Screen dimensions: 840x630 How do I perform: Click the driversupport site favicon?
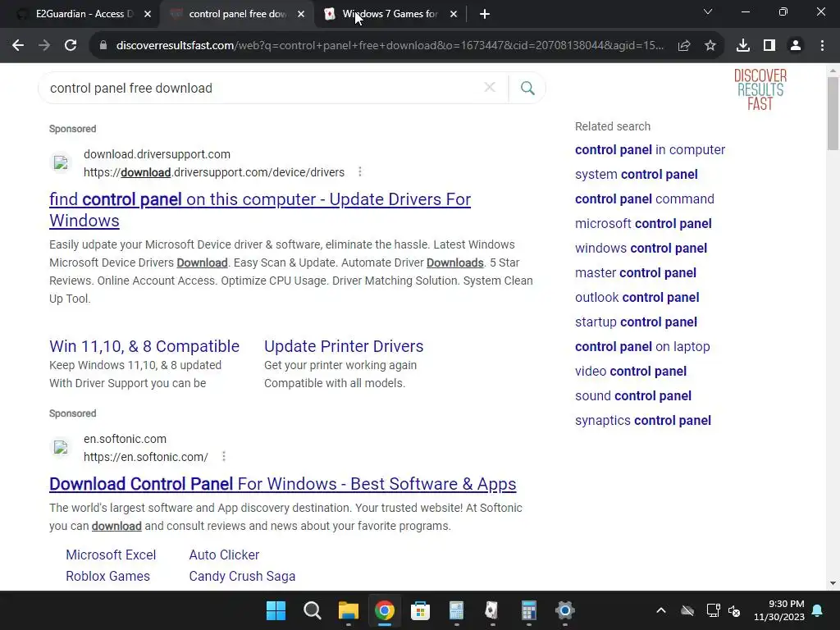pyautogui.click(x=61, y=163)
